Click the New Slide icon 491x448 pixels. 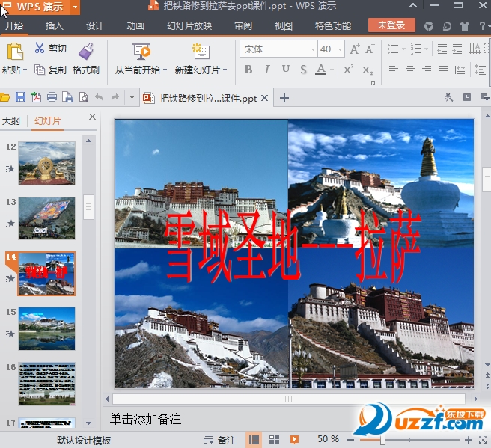pyautogui.click(x=201, y=51)
